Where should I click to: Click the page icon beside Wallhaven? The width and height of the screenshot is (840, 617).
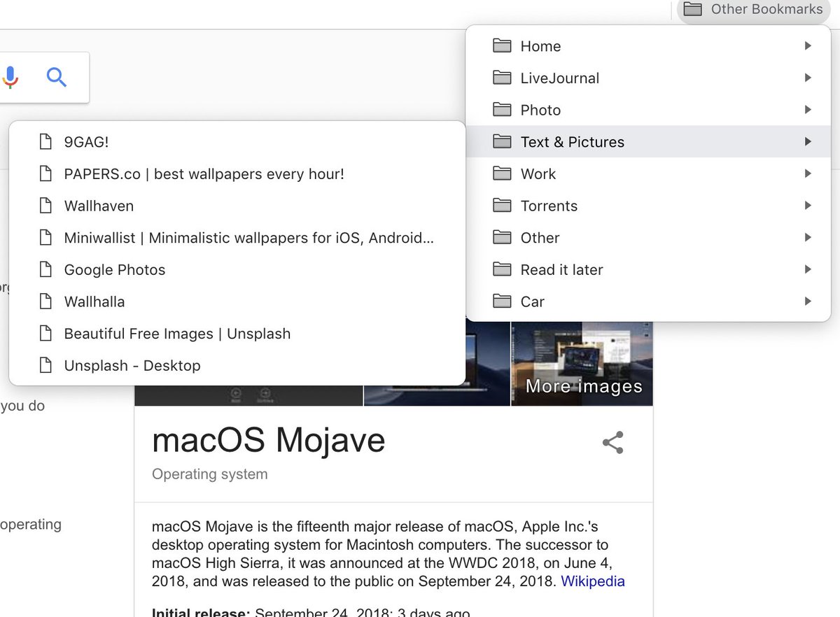coord(45,206)
